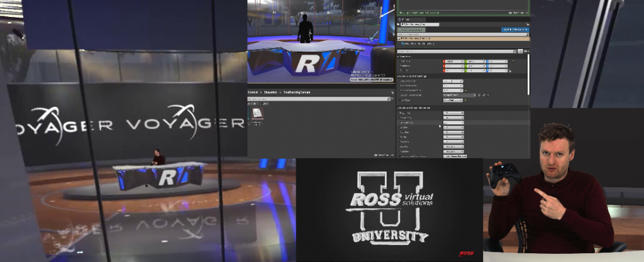Click the search icon in Search Components field

click(x=528, y=35)
